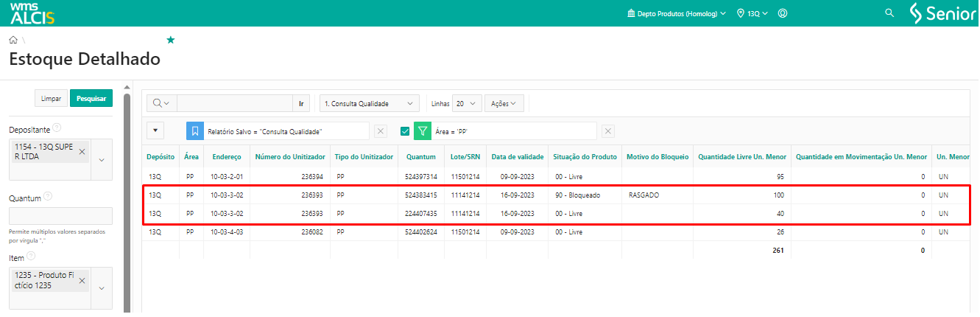
Task: Click the Limpar button
Action: click(x=51, y=99)
